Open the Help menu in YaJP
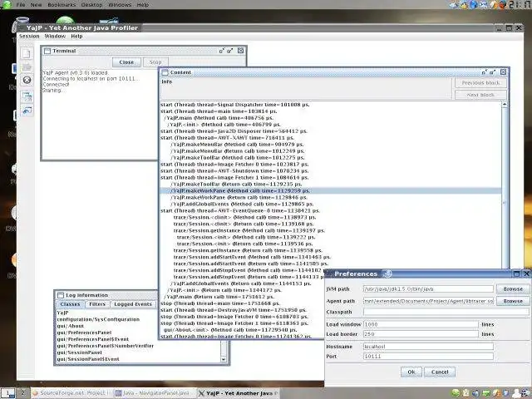The image size is (532, 399). pyautogui.click(x=76, y=37)
